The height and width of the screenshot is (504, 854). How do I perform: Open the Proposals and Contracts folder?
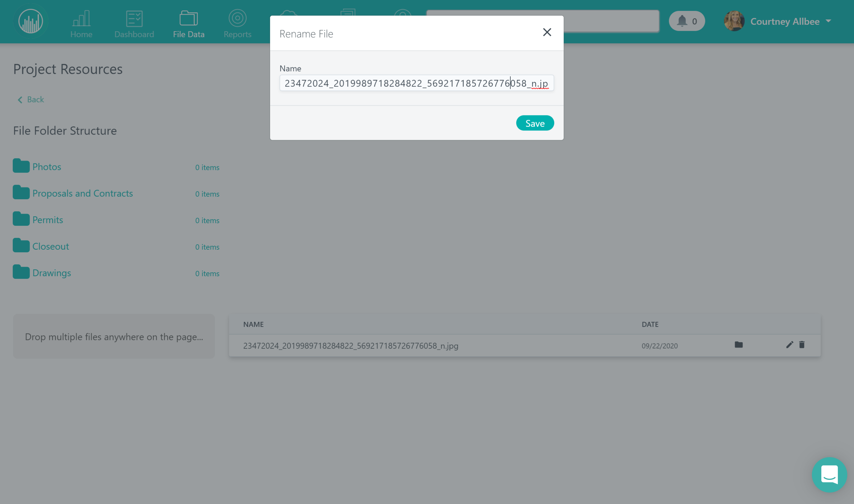pos(82,193)
